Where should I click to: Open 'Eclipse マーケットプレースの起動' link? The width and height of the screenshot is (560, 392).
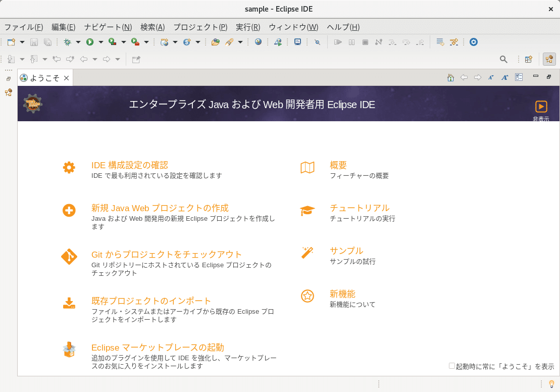tap(158, 348)
